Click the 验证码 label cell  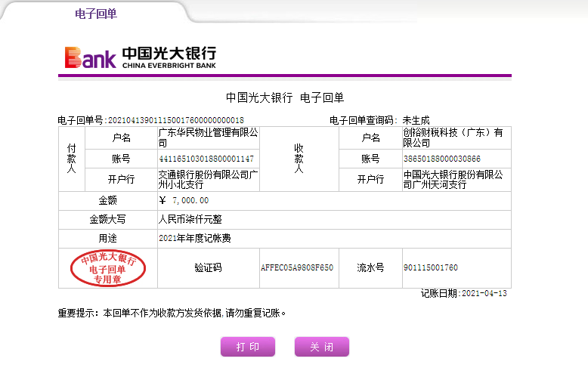[208, 268]
